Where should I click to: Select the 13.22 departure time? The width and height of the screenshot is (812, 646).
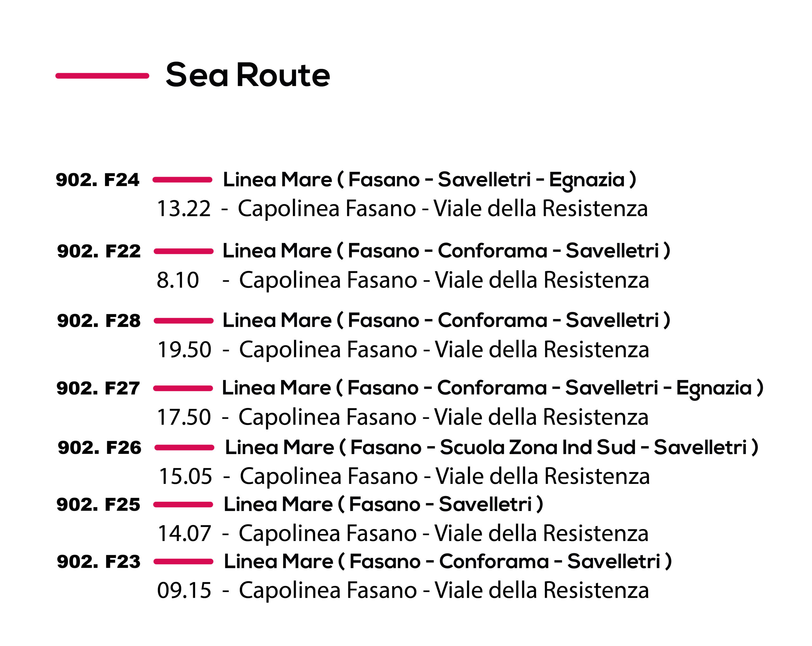click(184, 209)
